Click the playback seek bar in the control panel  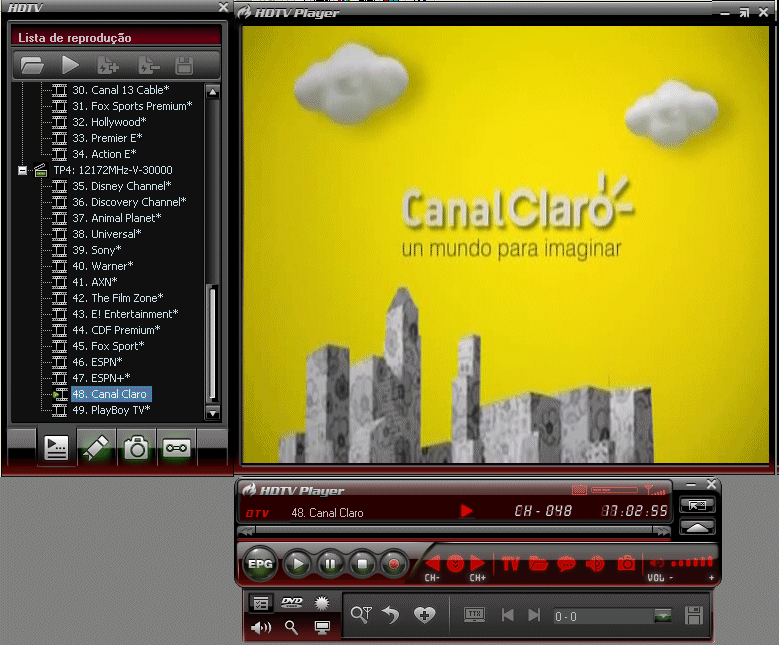454,530
